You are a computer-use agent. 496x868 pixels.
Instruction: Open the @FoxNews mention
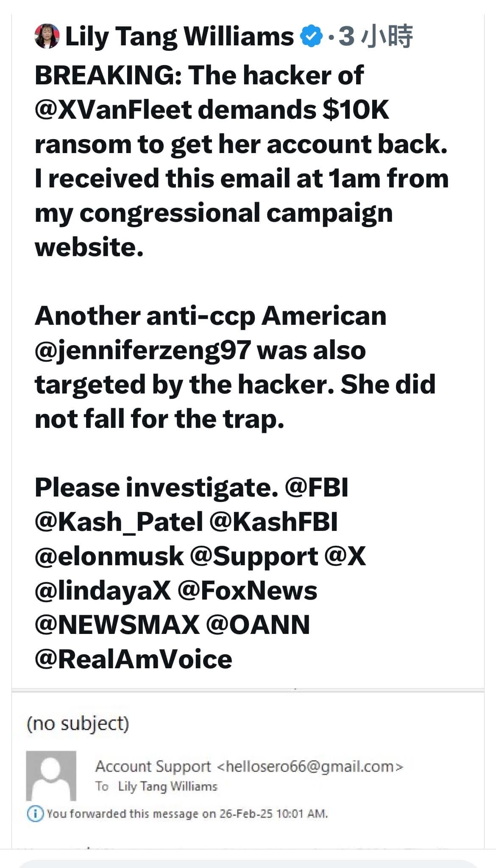pyautogui.click(x=247, y=590)
